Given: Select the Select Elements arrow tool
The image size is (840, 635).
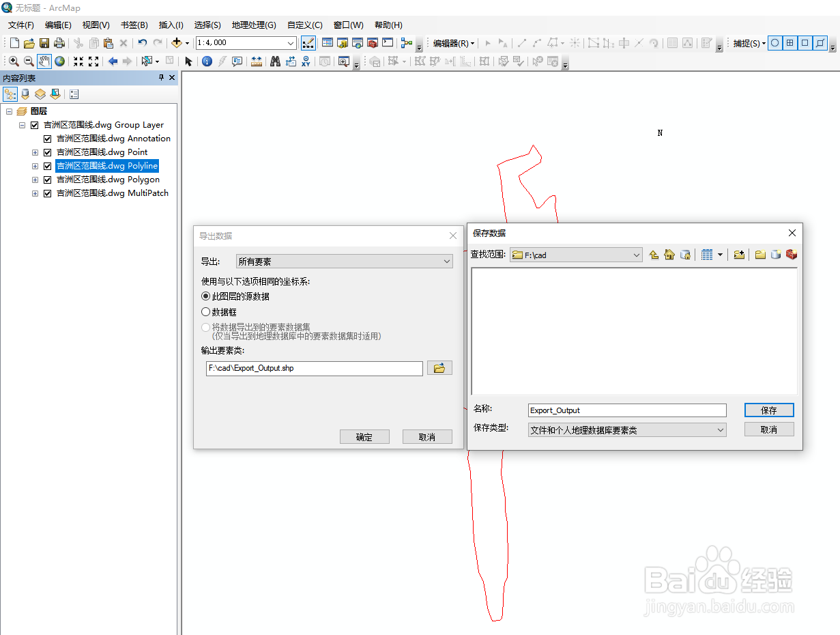Looking at the screenshot, I should [189, 61].
